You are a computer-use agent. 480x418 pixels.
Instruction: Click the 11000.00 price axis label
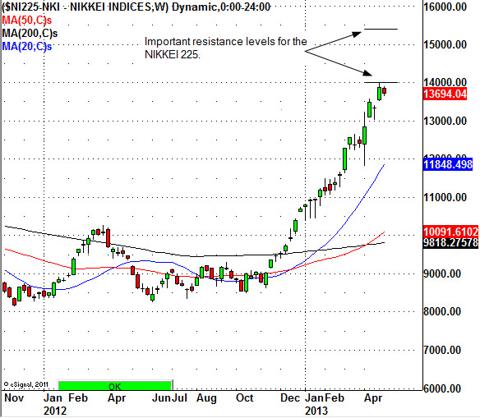click(445, 197)
